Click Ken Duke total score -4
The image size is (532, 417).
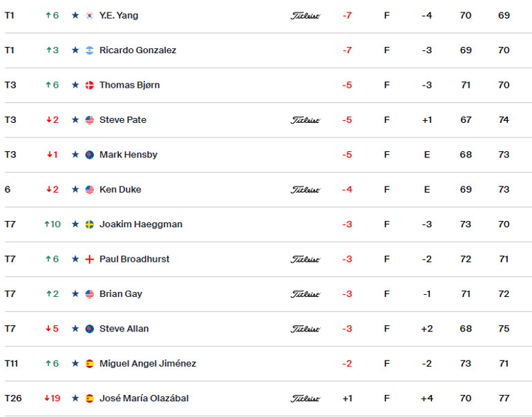pyautogui.click(x=347, y=190)
